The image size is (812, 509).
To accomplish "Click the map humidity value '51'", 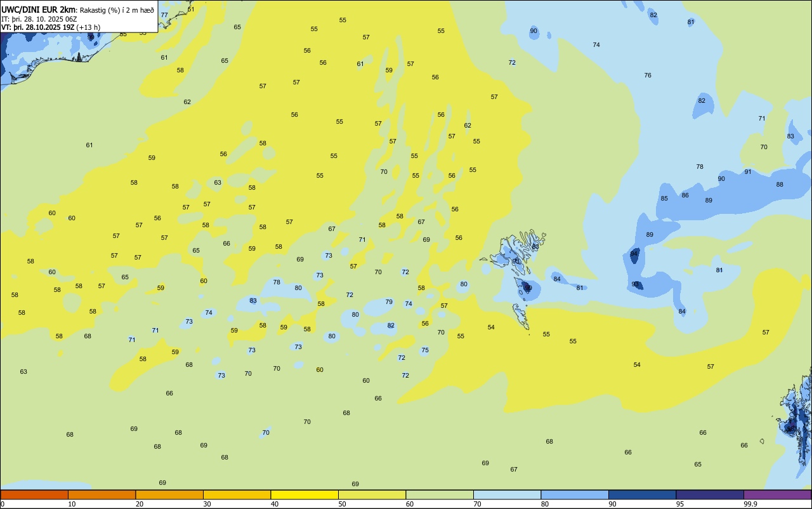I will pos(191,9).
